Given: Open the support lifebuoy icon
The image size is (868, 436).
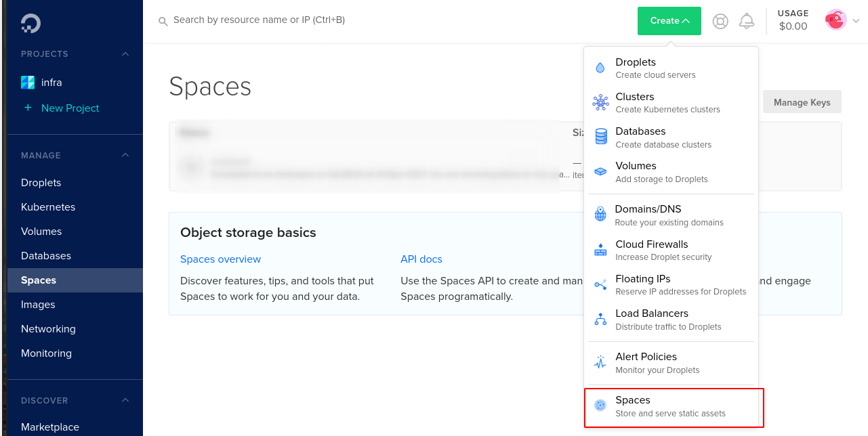Looking at the screenshot, I should 720,22.
